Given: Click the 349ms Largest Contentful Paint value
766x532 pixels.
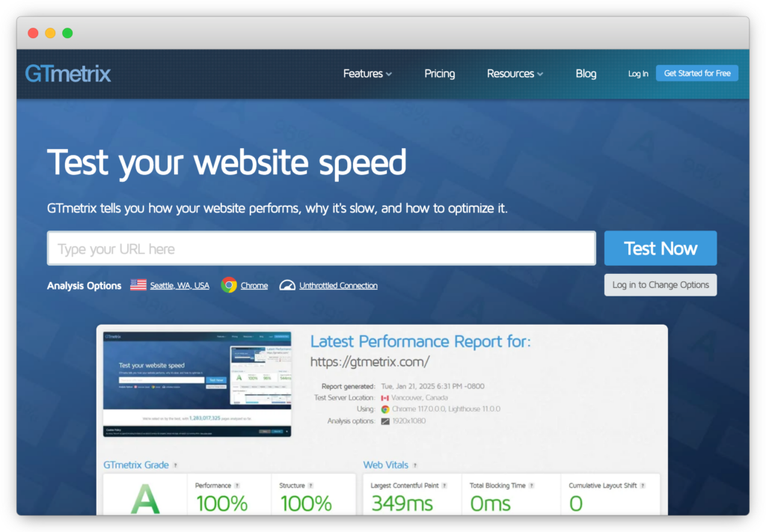Looking at the screenshot, I should [x=402, y=503].
